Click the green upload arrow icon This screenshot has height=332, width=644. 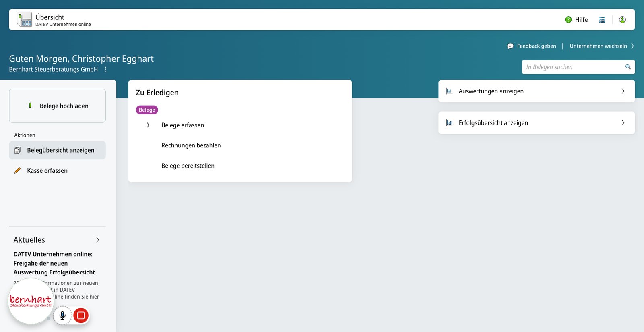30,106
